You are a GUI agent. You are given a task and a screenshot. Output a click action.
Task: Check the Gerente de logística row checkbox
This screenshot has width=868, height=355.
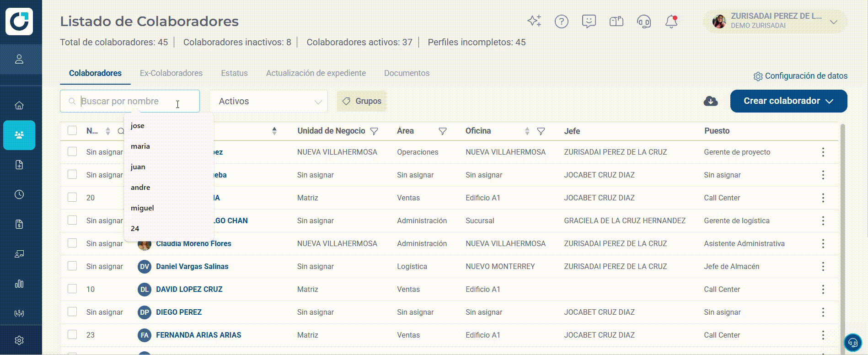72,220
